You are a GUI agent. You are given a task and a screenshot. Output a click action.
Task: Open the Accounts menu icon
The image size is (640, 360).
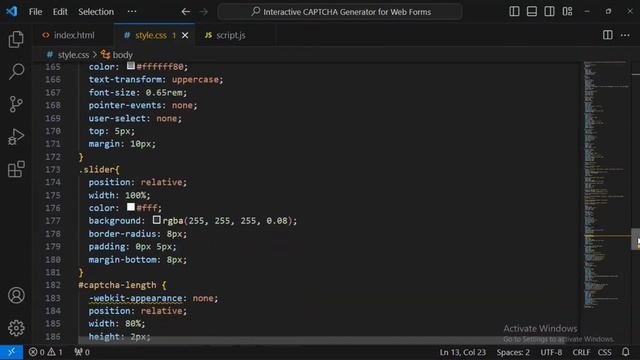click(16, 295)
